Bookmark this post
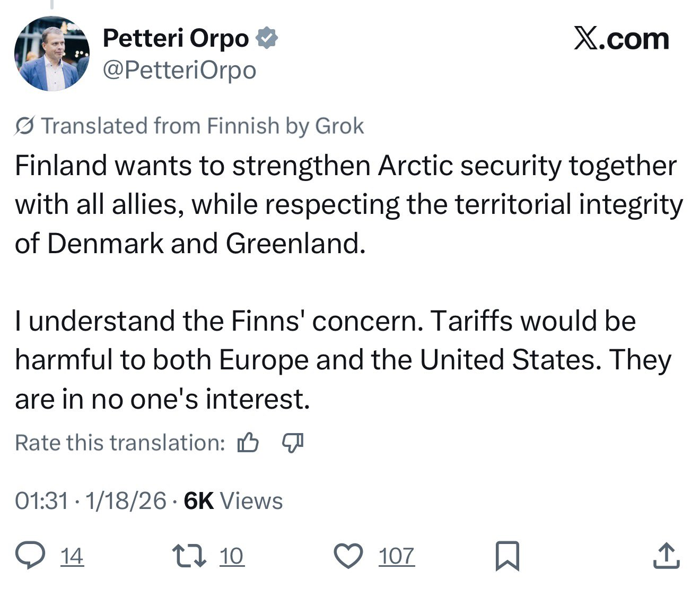This screenshot has width=700, height=596. pos(507,556)
